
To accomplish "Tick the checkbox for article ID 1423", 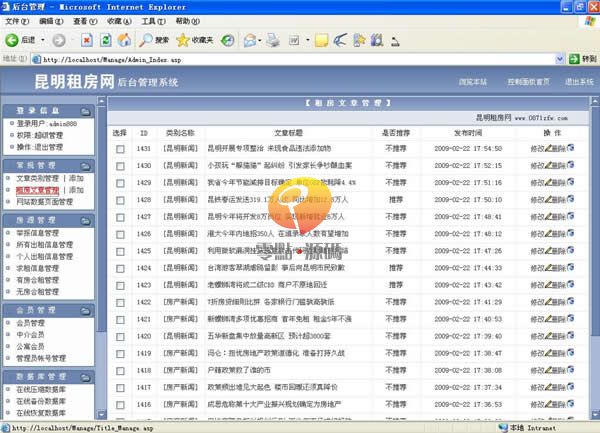I will (120, 285).
